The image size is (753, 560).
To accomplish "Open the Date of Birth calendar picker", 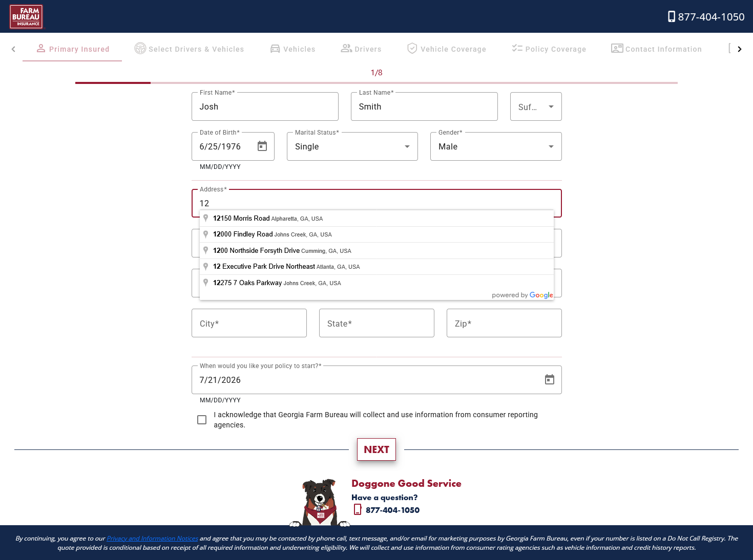I will point(262,146).
